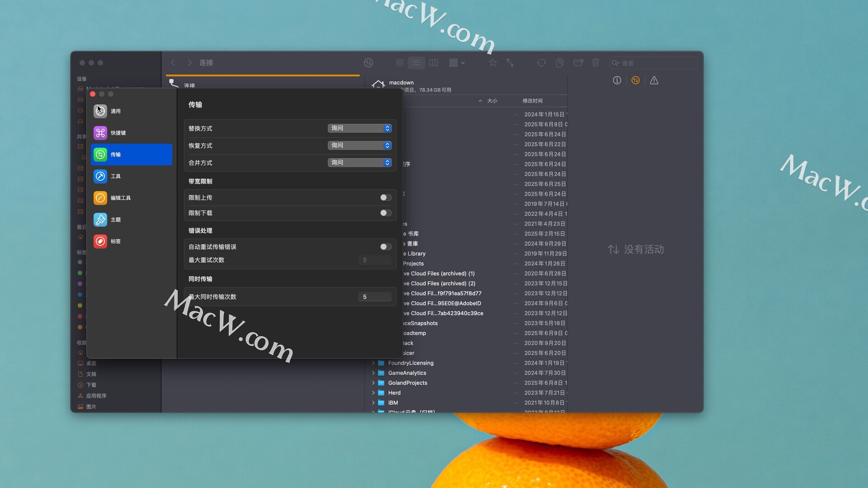The height and width of the screenshot is (488, 868).
Task: Open the 恢复方式 dropdown
Action: click(359, 145)
